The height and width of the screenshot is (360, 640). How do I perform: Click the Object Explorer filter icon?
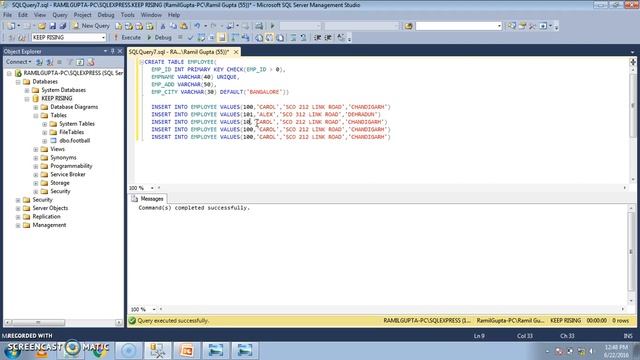tap(70, 62)
